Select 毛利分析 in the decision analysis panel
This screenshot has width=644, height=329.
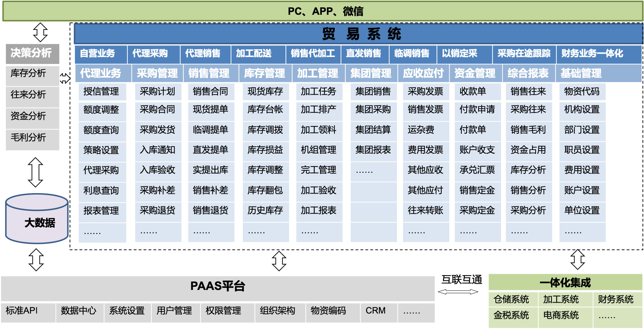click(28, 137)
